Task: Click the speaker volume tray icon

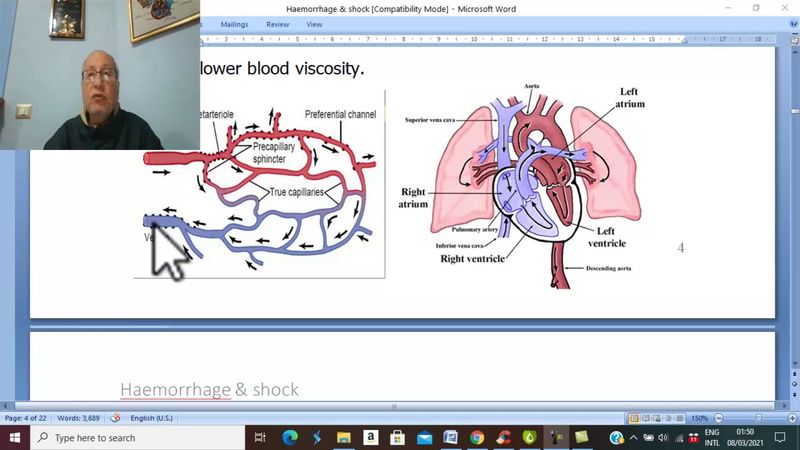Action: (x=663, y=438)
